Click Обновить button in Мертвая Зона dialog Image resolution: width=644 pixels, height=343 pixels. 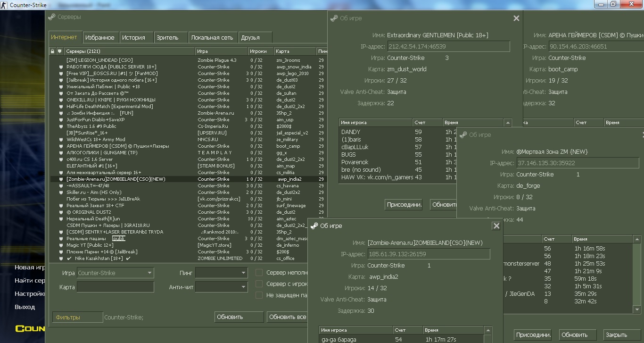pyautogui.click(x=578, y=335)
